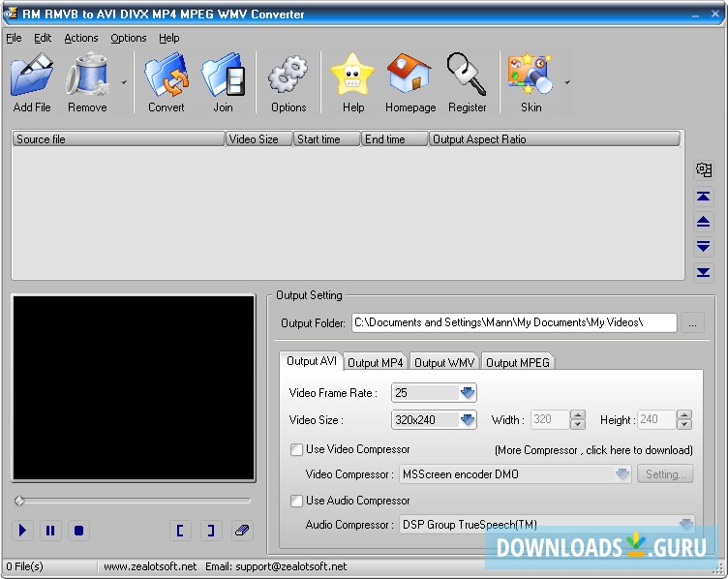This screenshot has width=728, height=579.
Task: Click the More Compressor download link
Action: click(x=593, y=450)
